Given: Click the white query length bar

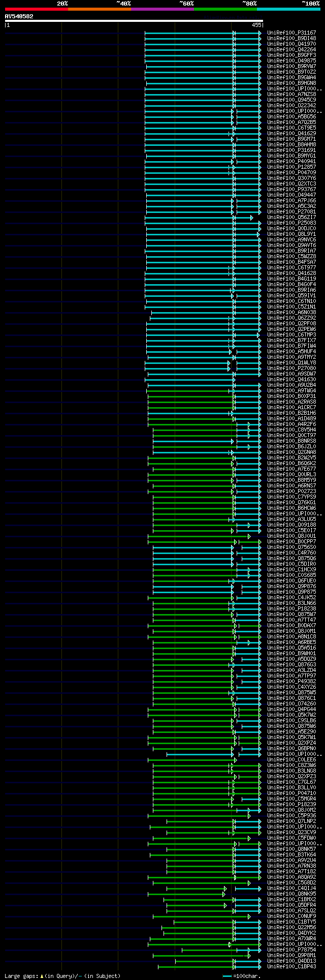Looking at the screenshot, I should click(x=134, y=21).
